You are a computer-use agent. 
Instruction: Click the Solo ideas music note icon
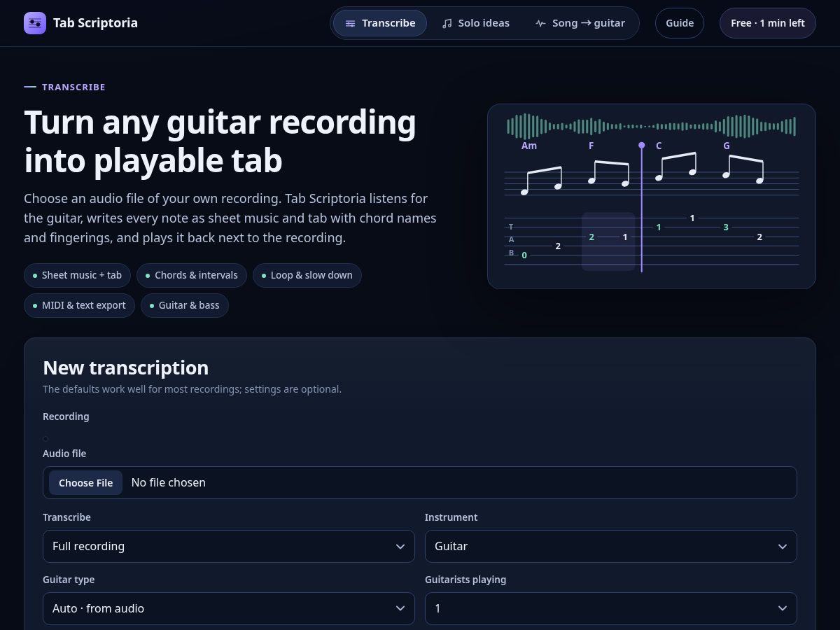coord(447,23)
